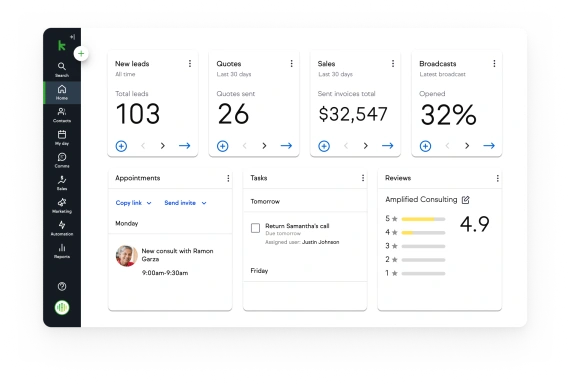
Task: Click assigned user Justin Johnson
Action: point(321,242)
